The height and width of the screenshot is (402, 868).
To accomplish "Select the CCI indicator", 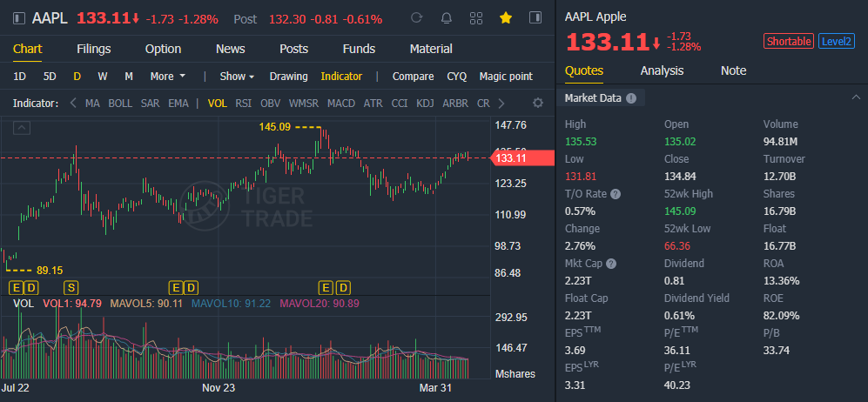I will (399, 104).
